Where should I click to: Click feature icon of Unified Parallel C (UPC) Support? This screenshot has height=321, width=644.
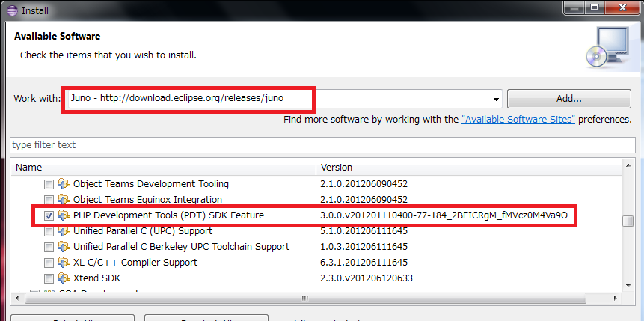(64, 231)
